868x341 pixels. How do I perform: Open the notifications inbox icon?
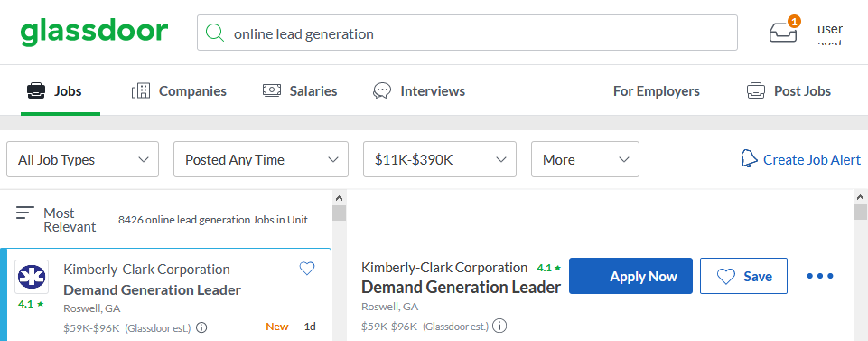783,32
